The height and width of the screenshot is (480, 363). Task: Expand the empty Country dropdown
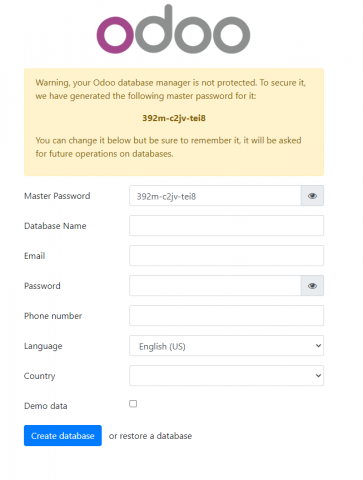pos(227,376)
